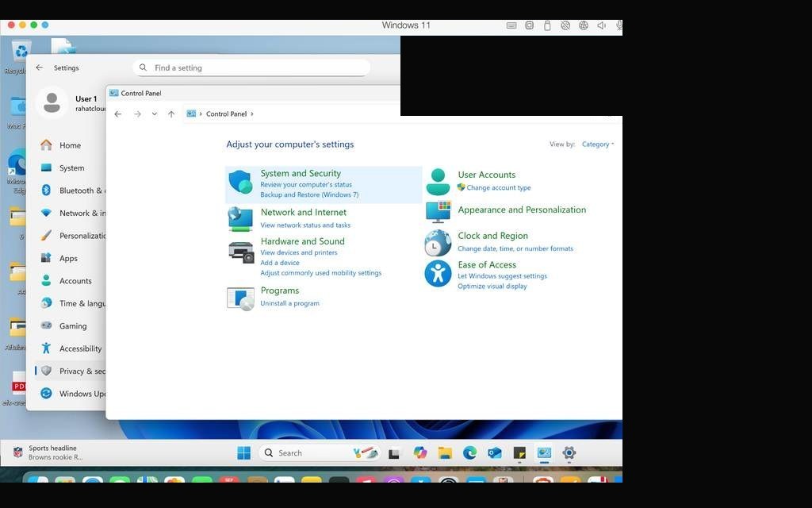Go up one level in Control Panel

[171, 114]
